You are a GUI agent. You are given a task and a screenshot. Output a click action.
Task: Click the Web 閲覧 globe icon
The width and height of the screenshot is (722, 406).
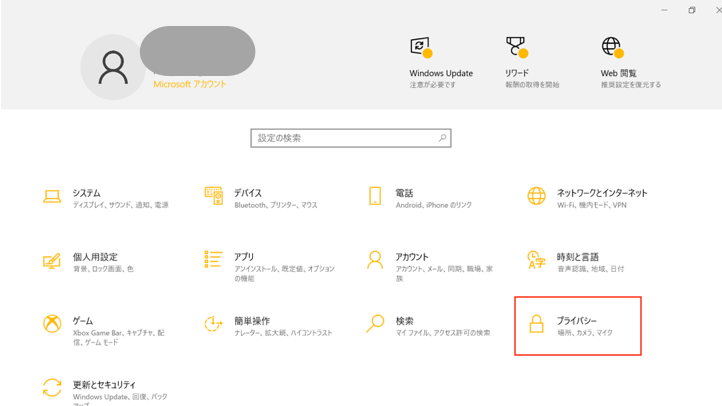[612, 47]
